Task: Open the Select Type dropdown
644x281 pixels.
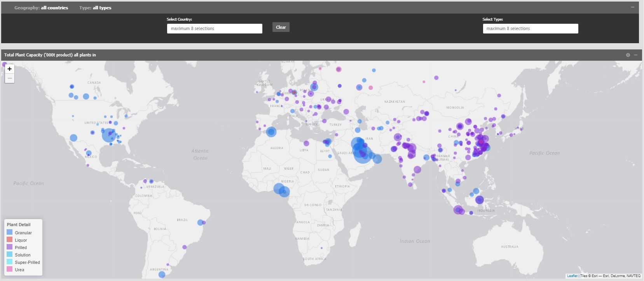Action: [530, 28]
